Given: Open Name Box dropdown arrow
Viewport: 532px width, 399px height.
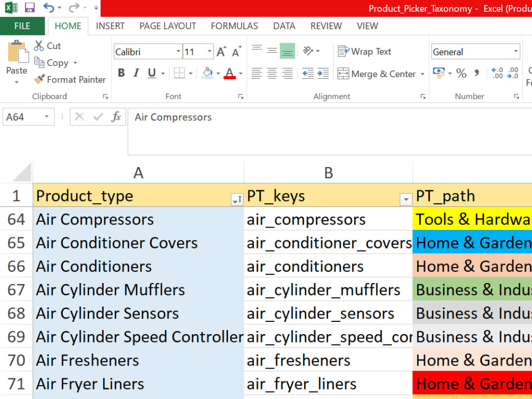Looking at the screenshot, I should pyautogui.click(x=46, y=117).
